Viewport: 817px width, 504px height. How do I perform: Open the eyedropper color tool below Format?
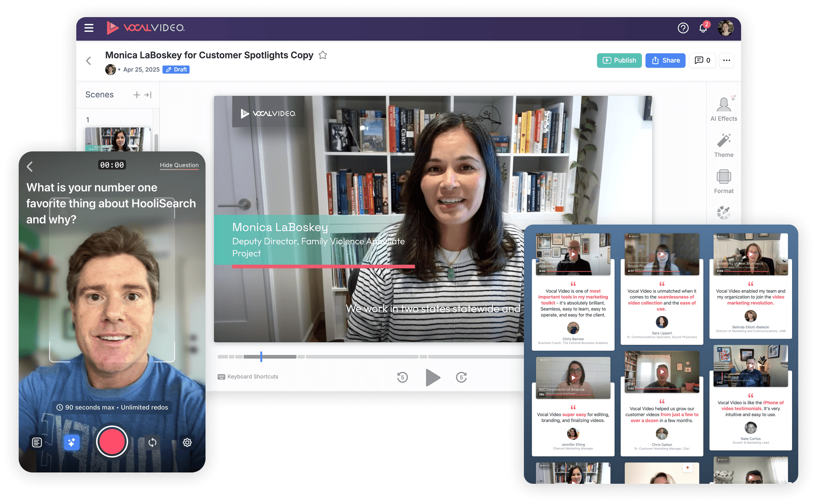coord(724,212)
